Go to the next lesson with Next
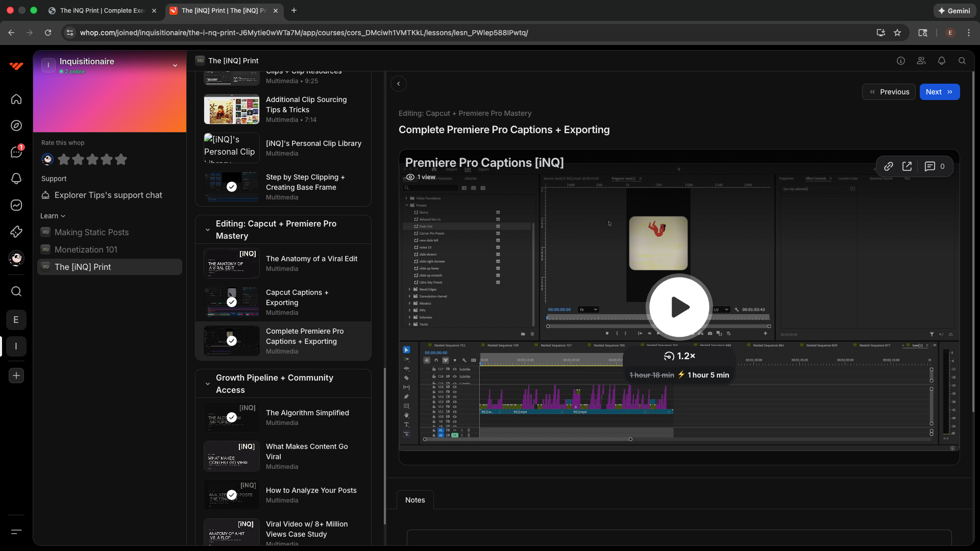This screenshot has height=551, width=980. (939, 92)
